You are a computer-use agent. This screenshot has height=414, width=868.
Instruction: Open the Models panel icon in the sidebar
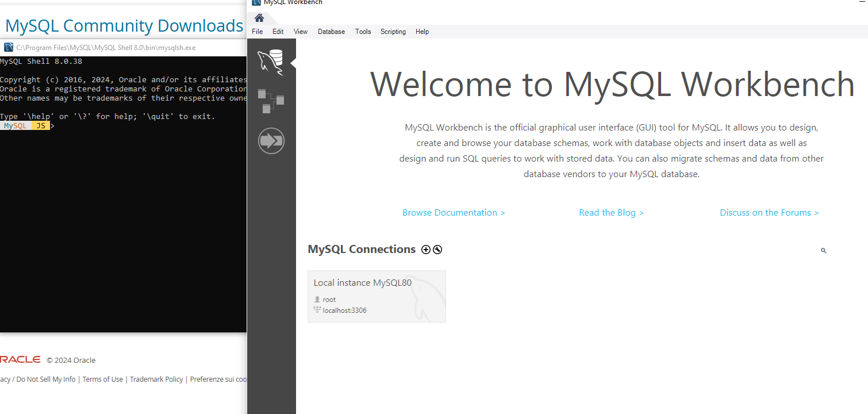(271, 101)
